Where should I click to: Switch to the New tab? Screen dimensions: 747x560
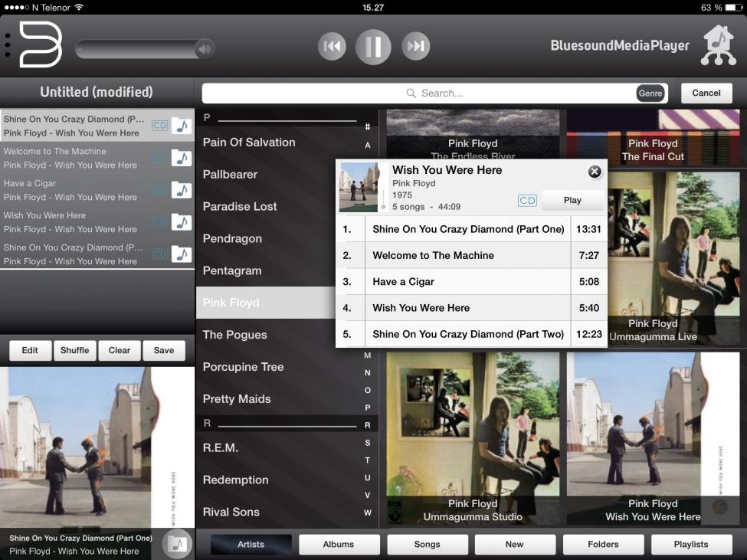515,544
